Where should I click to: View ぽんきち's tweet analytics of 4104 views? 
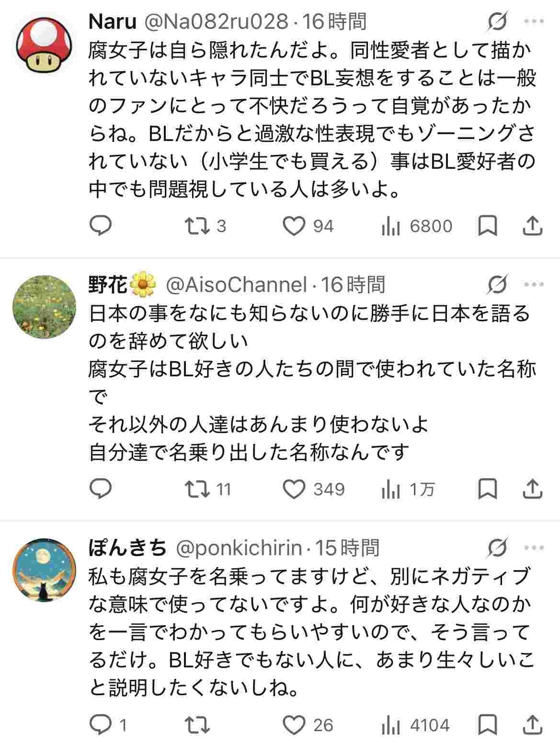tap(416, 724)
